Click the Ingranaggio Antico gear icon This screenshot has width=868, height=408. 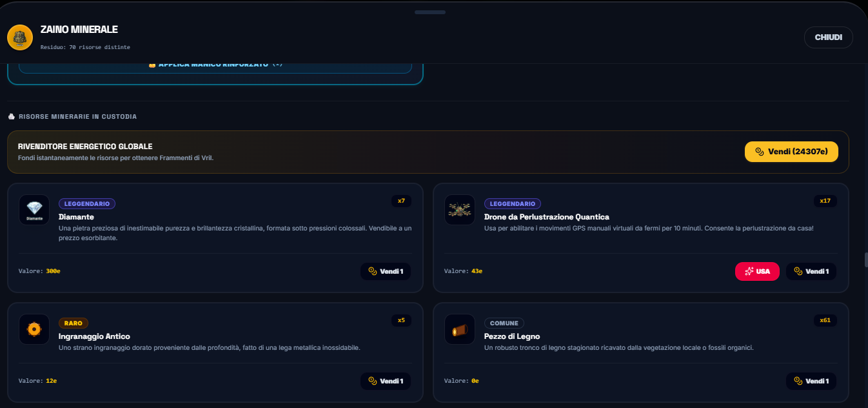click(34, 329)
